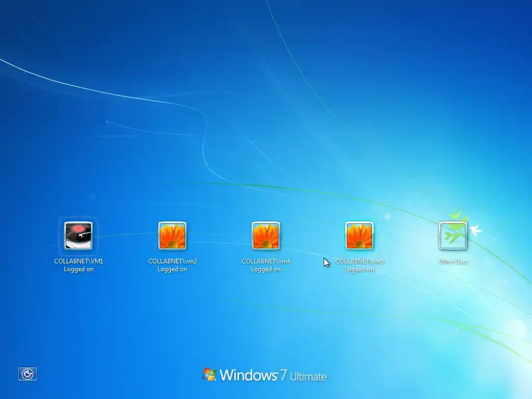532x399 pixels.
Task: Open the Ease of Access button
Action: (x=28, y=374)
